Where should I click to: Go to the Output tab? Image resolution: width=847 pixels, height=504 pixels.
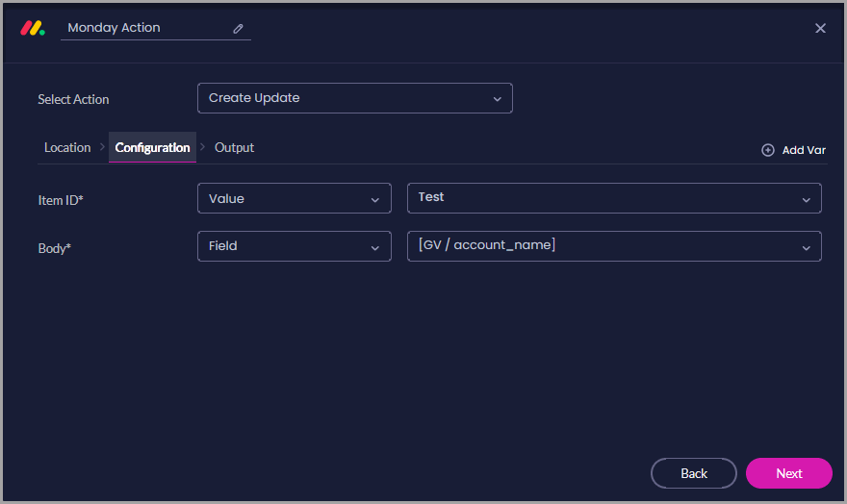click(x=234, y=147)
